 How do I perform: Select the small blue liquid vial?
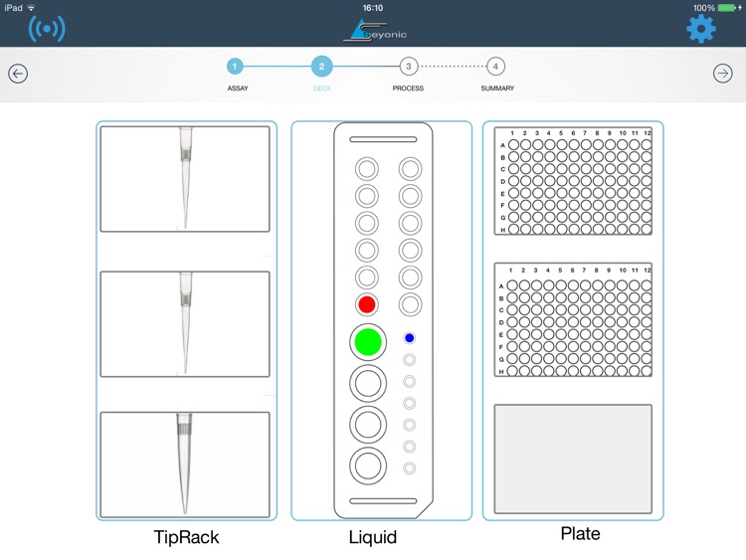(409, 338)
